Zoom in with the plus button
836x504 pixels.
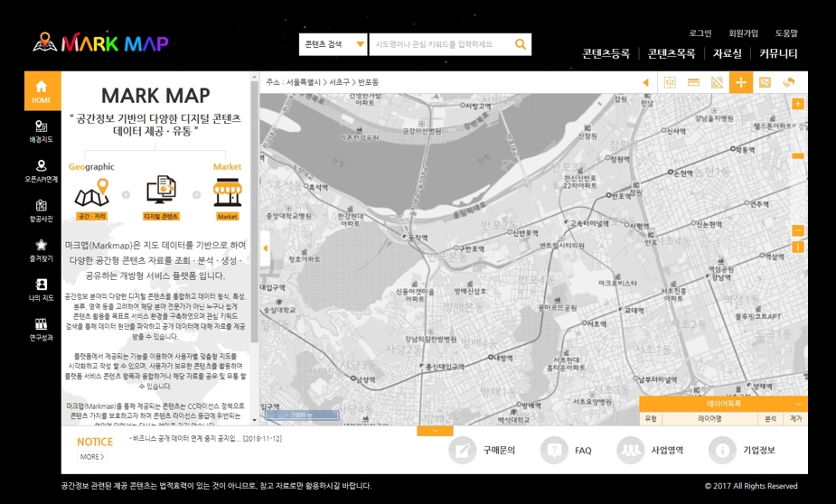click(798, 104)
